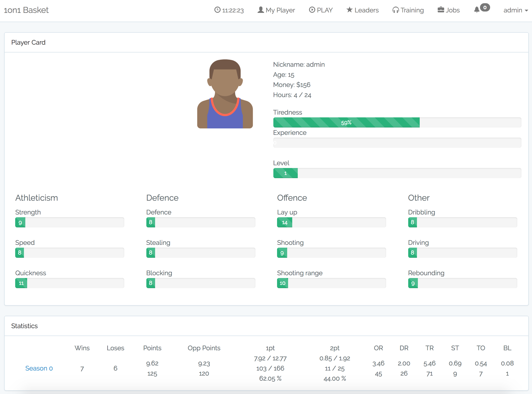Click the PLAY circle icon

tap(312, 10)
